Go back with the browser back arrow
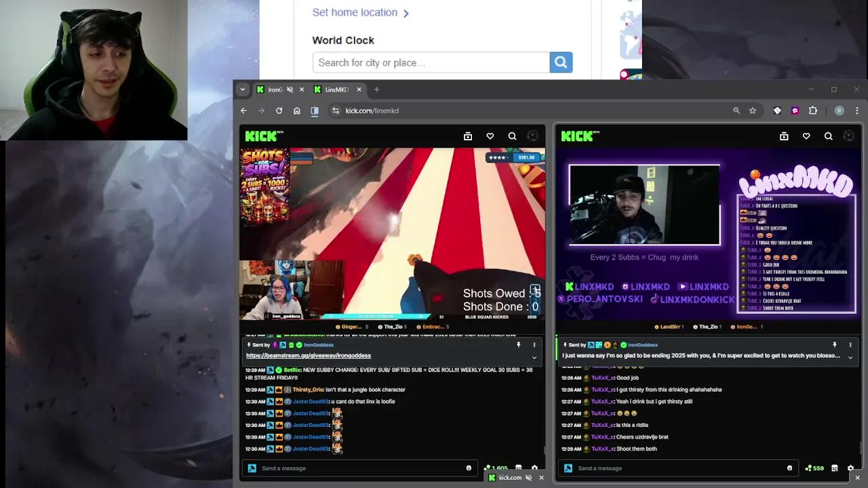Image resolution: width=868 pixels, height=488 pixels. 244,110
